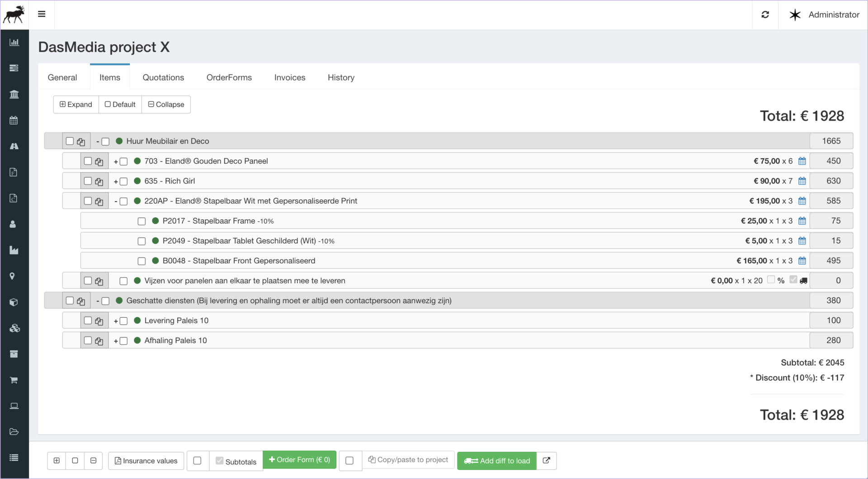Click the refresh icon in top bar

click(x=765, y=15)
